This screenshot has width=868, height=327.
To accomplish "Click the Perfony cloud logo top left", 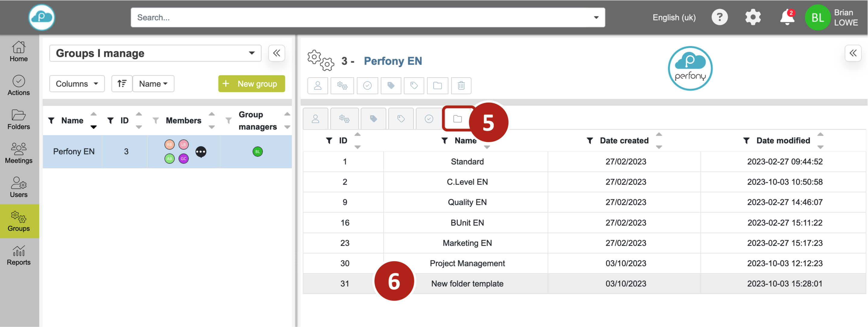I will click(42, 17).
